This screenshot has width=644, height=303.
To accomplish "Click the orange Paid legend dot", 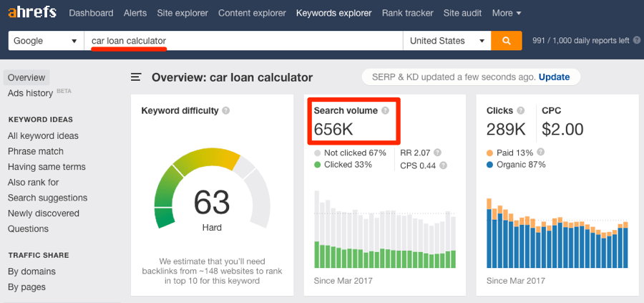I will [x=489, y=153].
